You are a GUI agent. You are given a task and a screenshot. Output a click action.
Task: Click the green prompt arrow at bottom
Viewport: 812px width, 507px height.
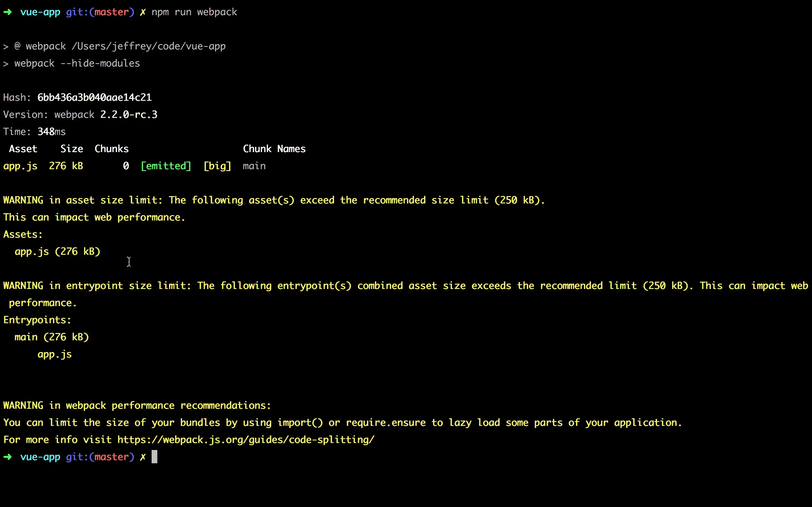pyautogui.click(x=8, y=457)
